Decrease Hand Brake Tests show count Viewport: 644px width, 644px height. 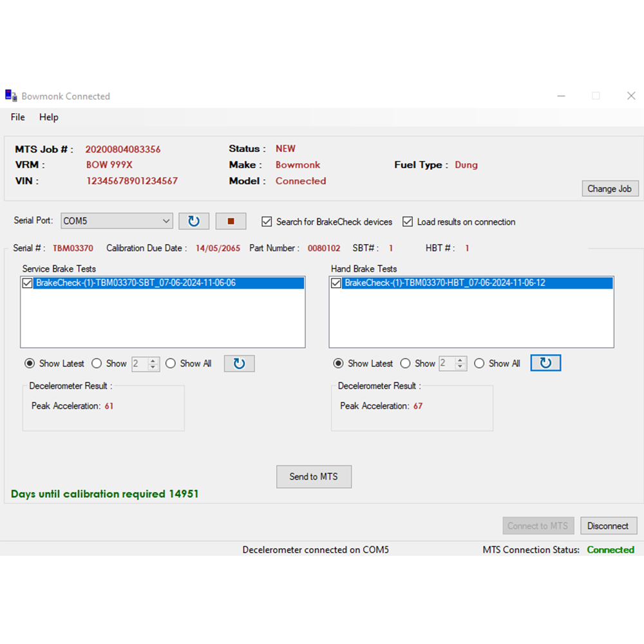[x=460, y=367]
